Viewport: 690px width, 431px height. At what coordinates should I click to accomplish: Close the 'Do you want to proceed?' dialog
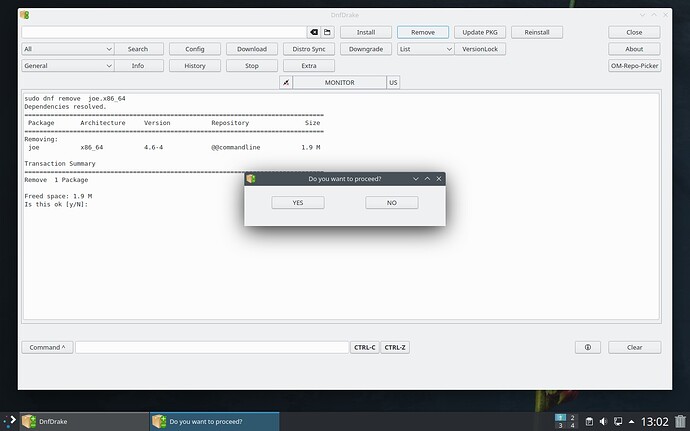(439, 179)
